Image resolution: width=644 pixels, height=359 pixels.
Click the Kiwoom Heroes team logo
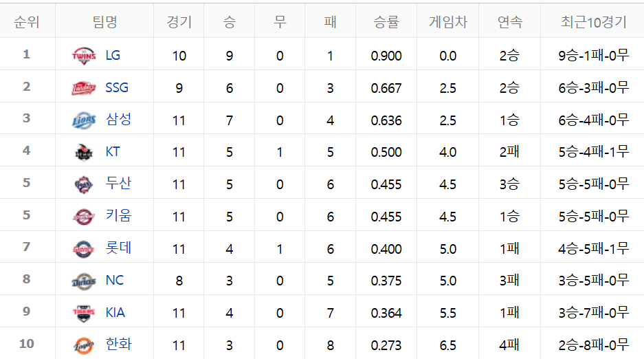84,217
